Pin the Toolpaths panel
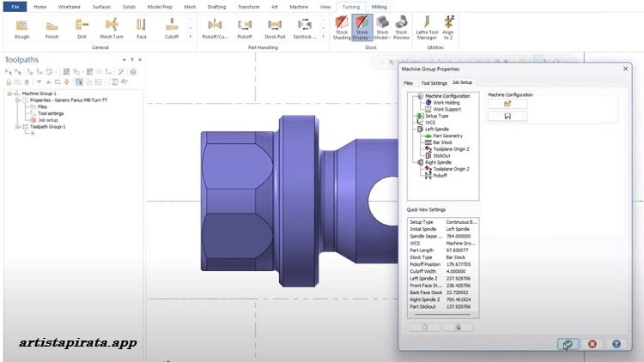This screenshot has height=362, width=644. [131, 60]
